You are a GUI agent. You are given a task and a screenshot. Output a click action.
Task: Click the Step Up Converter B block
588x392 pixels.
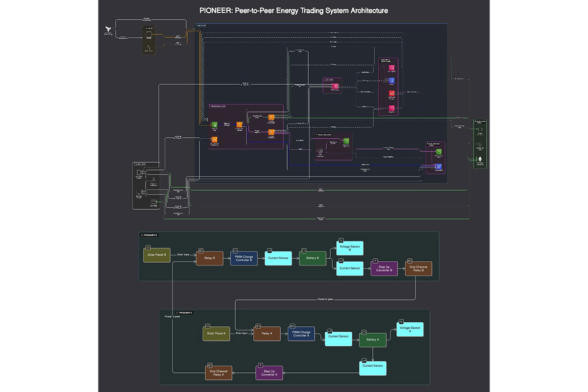[x=384, y=269]
